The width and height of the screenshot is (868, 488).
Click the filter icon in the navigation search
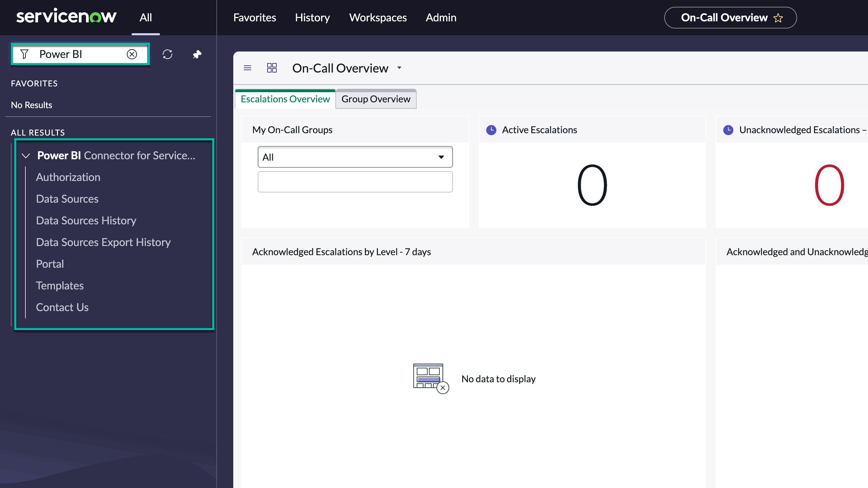[x=24, y=54]
